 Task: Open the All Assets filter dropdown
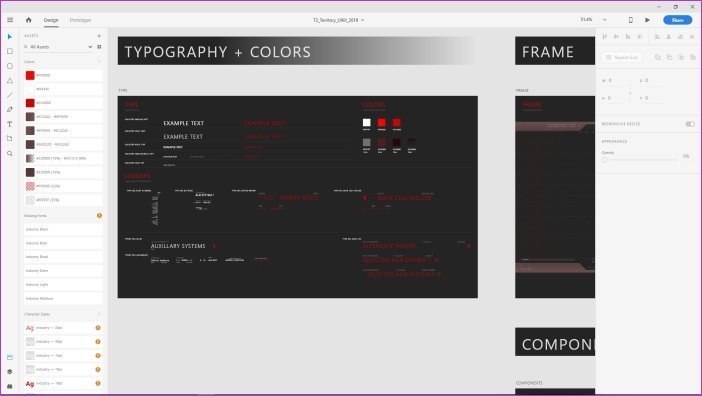click(58, 47)
